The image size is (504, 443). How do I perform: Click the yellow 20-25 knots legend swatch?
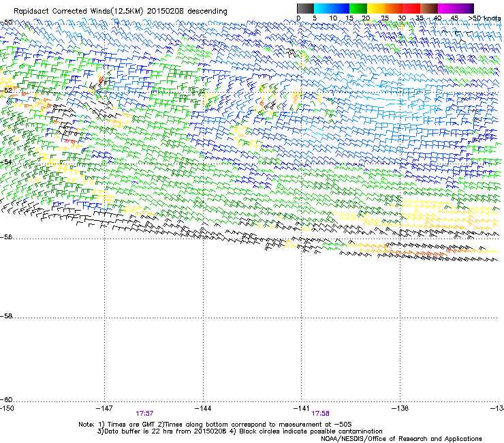point(376,8)
